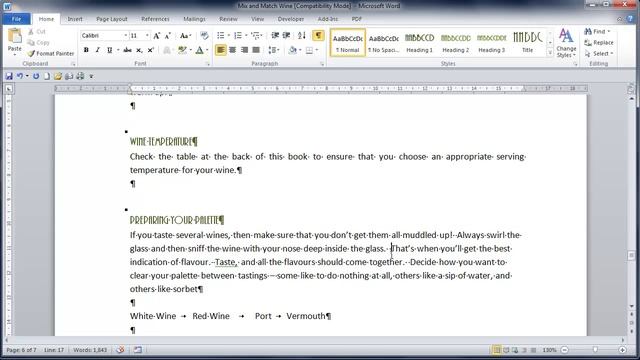Click the Replace button in Editing
Viewport: 640px width, 360px height.
pyautogui.click(x=599, y=42)
